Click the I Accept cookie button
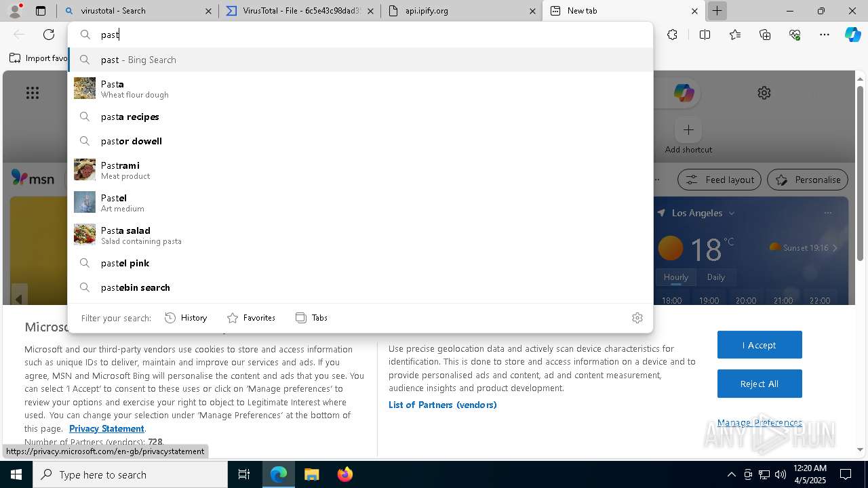 [x=759, y=345]
